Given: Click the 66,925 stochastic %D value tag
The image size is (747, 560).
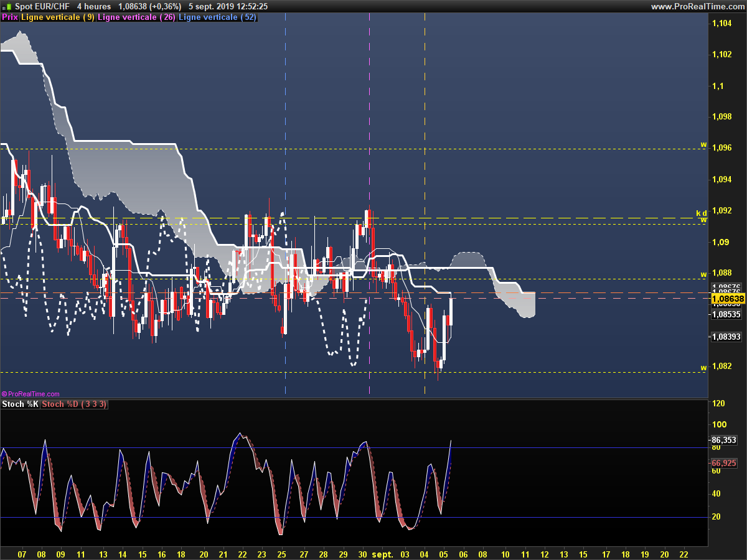Looking at the screenshot, I should [x=724, y=463].
